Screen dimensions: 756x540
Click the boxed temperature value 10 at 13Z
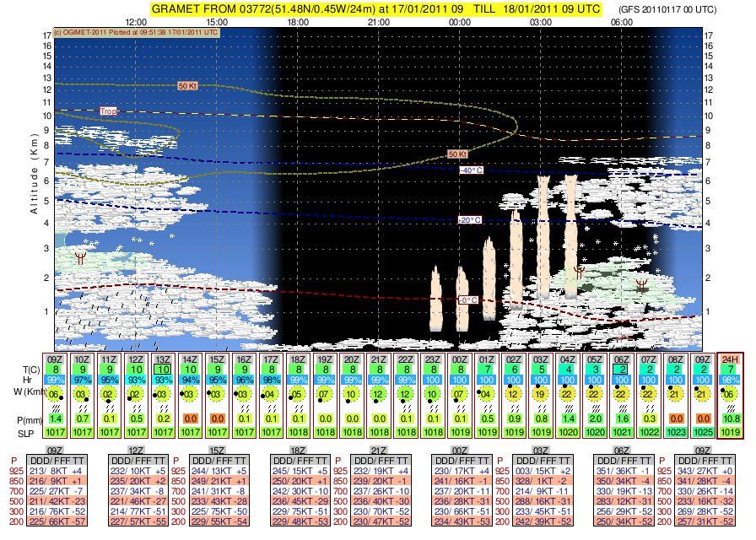[x=162, y=369]
